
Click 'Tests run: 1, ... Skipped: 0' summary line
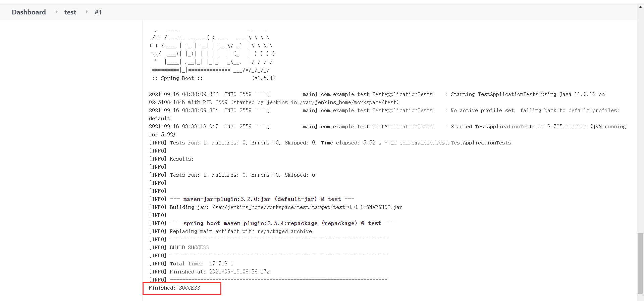[x=232, y=175]
